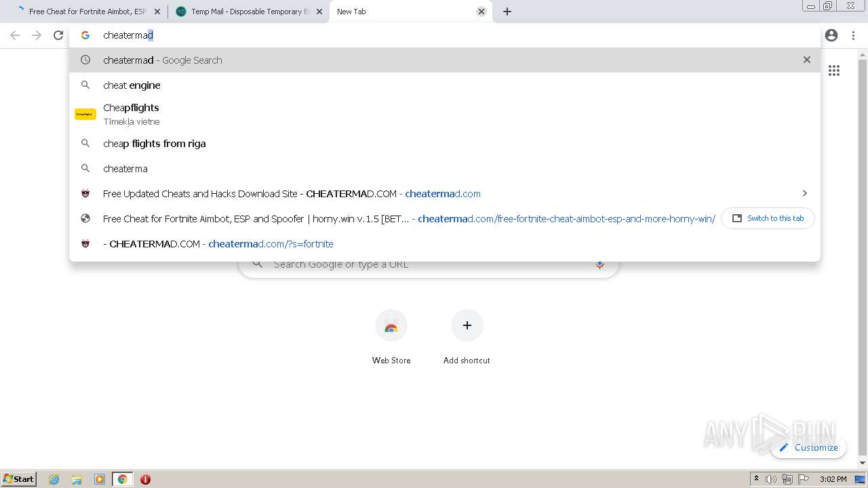
Task: Click the cheatermad favicon beside 'Free Updated Cheats'
Action: pos(85,193)
